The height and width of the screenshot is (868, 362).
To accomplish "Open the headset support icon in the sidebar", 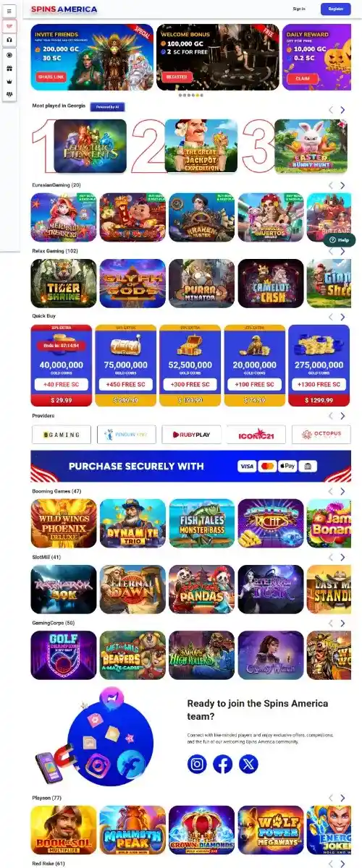I will tap(9, 40).
